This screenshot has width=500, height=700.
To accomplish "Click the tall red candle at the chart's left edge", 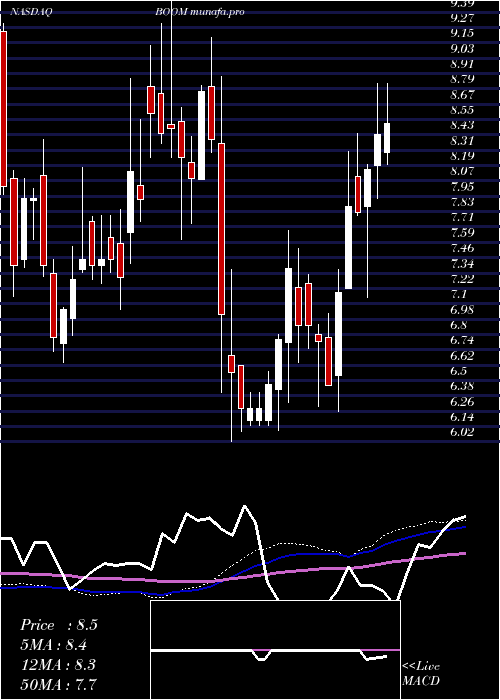I will click(4, 108).
